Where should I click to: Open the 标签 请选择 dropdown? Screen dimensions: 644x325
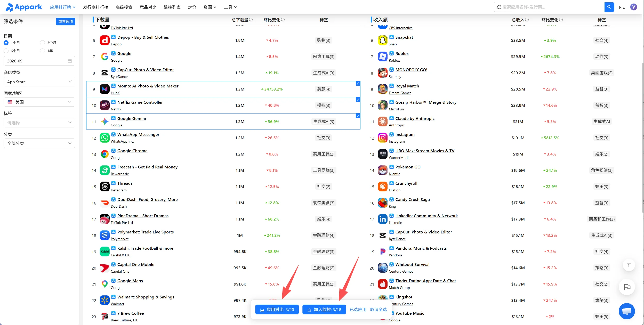pos(39,123)
